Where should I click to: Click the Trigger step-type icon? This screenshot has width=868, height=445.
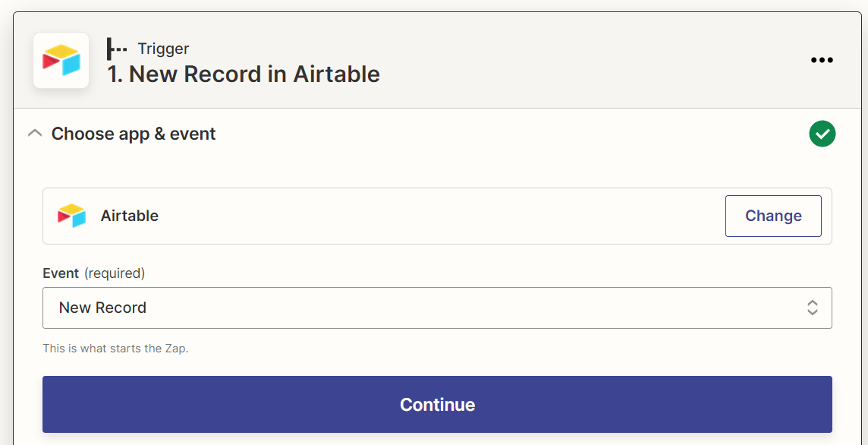click(x=117, y=49)
